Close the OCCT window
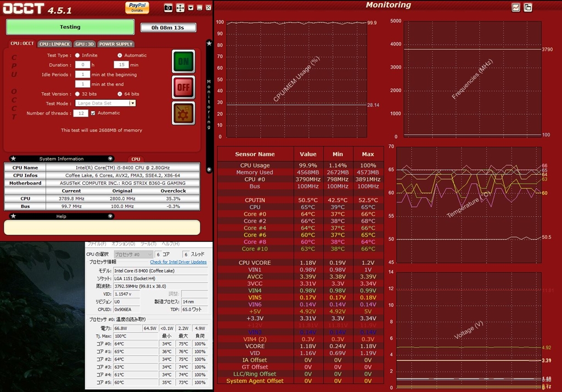This screenshot has height=392, width=562. (208, 8)
